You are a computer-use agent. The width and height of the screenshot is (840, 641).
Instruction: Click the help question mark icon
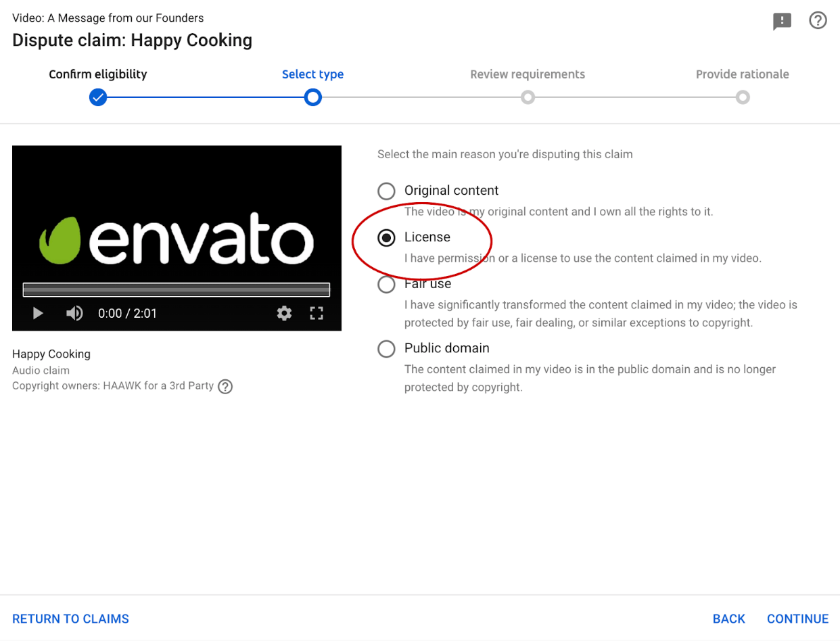tap(818, 20)
